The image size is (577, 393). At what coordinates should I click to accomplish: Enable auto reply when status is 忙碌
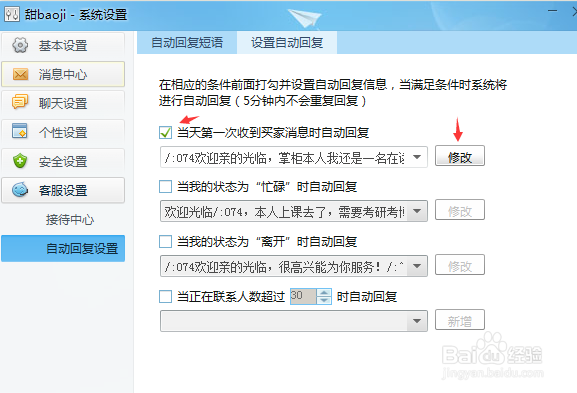click(165, 187)
